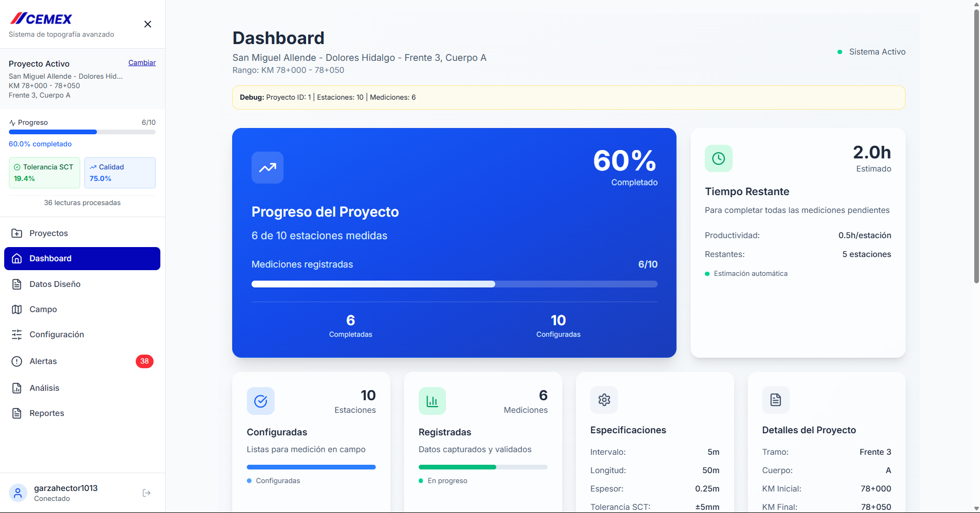Click the clock icon in Tiempo Restante
Image resolution: width=980 pixels, height=513 pixels.
(x=718, y=158)
